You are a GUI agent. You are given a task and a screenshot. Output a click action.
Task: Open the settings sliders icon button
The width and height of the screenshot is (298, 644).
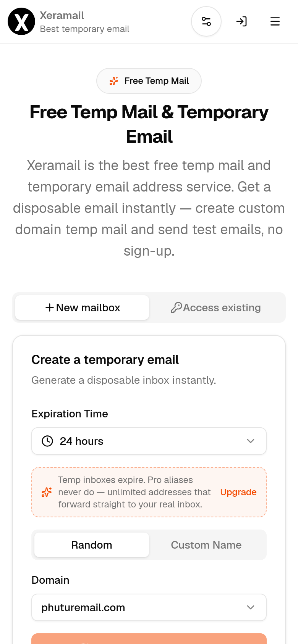click(206, 21)
